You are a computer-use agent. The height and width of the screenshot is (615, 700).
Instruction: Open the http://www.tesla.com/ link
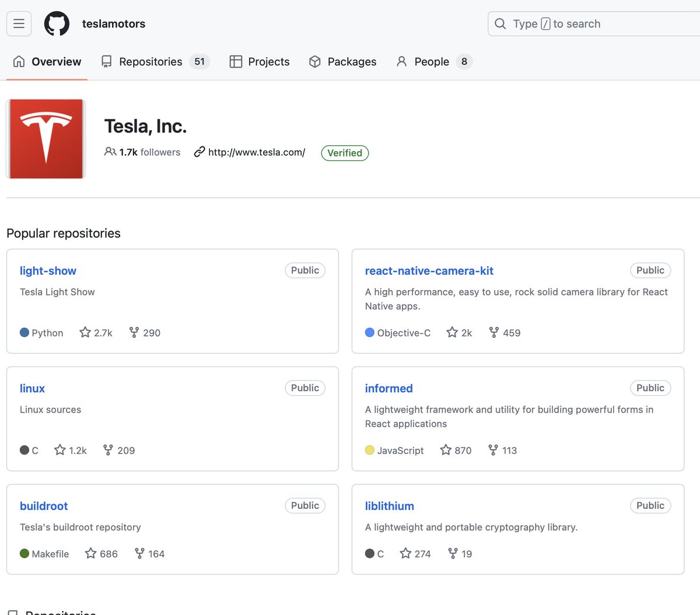pyautogui.click(x=257, y=152)
